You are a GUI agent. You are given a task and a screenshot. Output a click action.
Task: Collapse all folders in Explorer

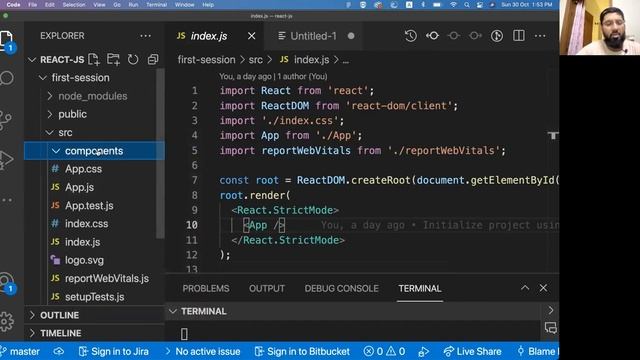tap(153, 60)
